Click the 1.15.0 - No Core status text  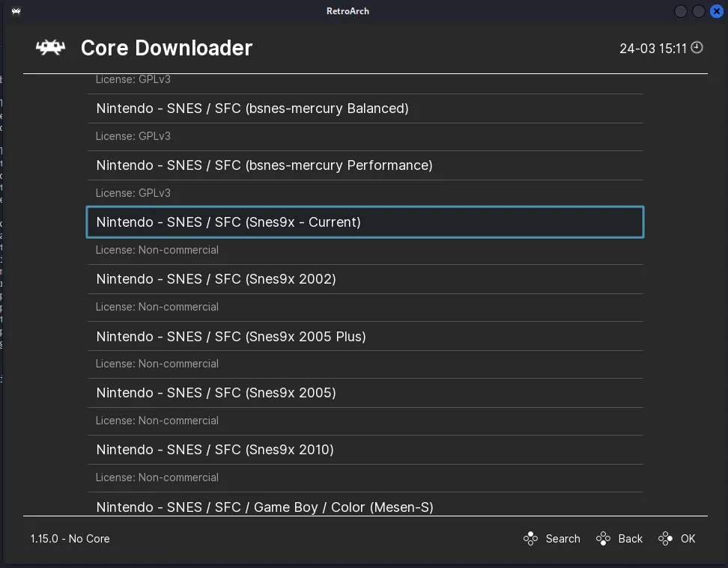click(70, 539)
